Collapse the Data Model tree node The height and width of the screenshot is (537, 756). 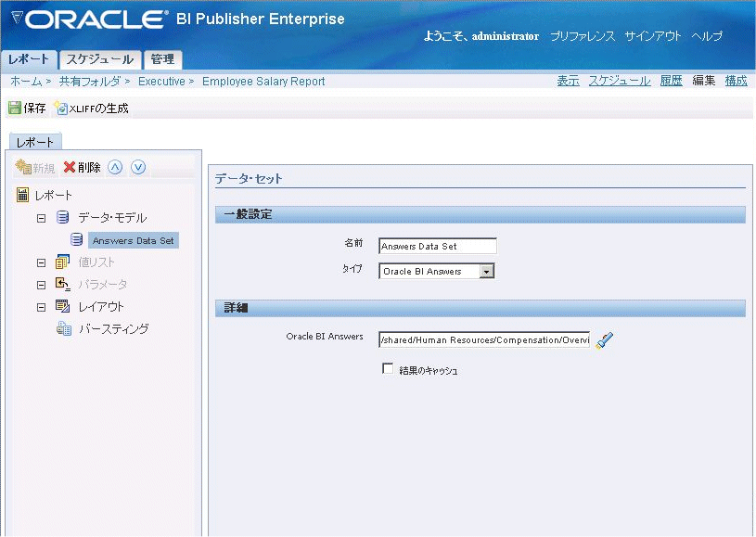pyautogui.click(x=42, y=218)
